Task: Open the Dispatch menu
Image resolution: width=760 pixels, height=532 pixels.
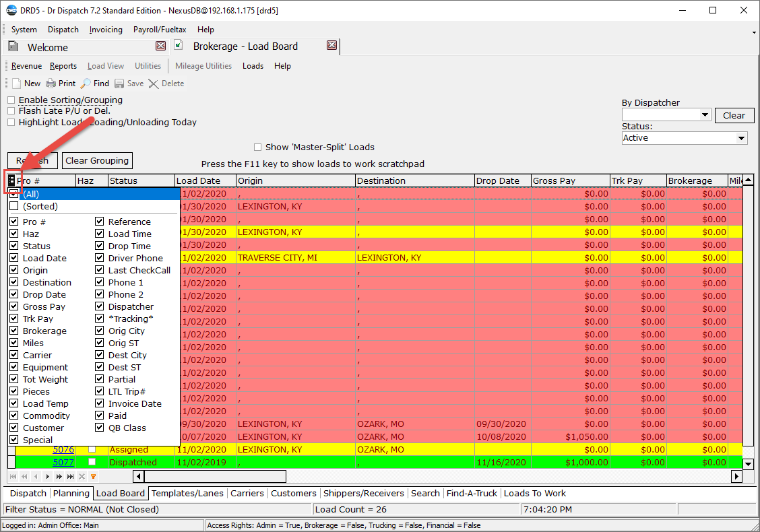Action: tap(63, 30)
